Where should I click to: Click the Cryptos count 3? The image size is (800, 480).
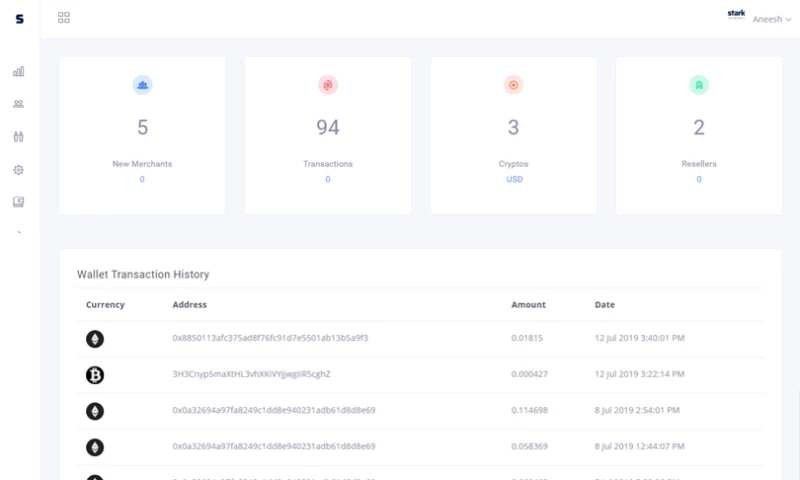513,127
